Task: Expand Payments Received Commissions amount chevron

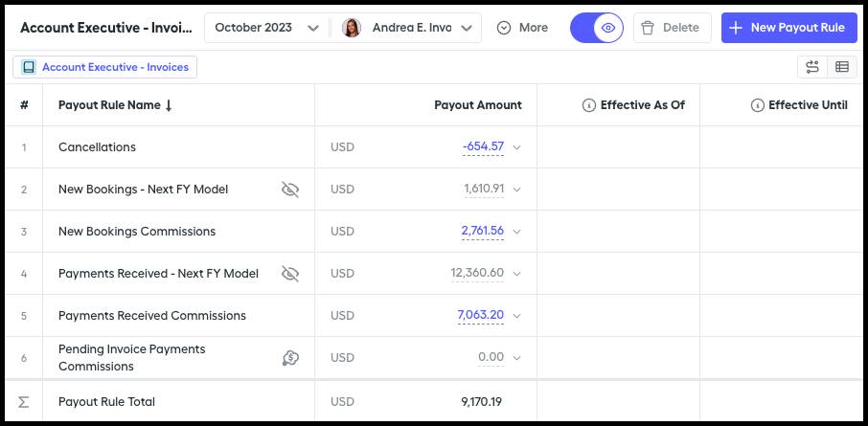Action: pyautogui.click(x=517, y=316)
